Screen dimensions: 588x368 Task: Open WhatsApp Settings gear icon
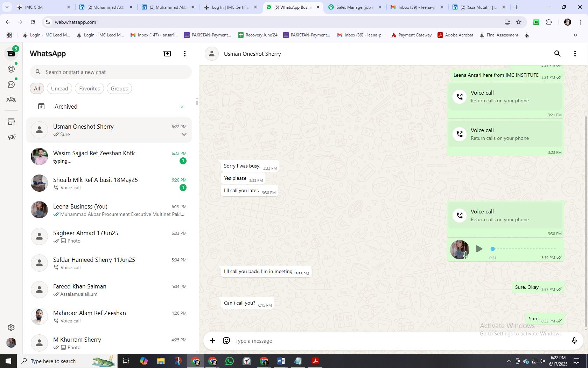click(11, 327)
